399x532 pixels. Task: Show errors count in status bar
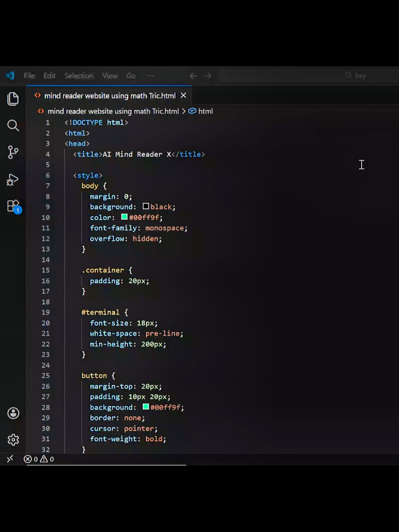point(31,459)
